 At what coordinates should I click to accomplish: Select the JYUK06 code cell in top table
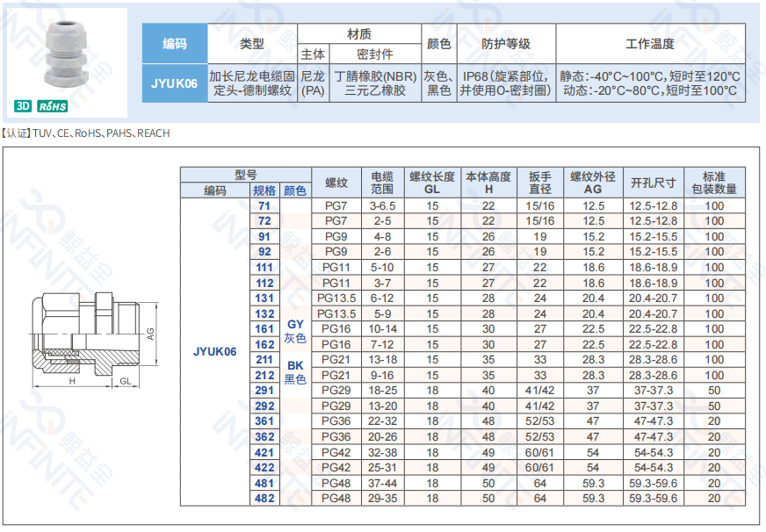click(175, 83)
